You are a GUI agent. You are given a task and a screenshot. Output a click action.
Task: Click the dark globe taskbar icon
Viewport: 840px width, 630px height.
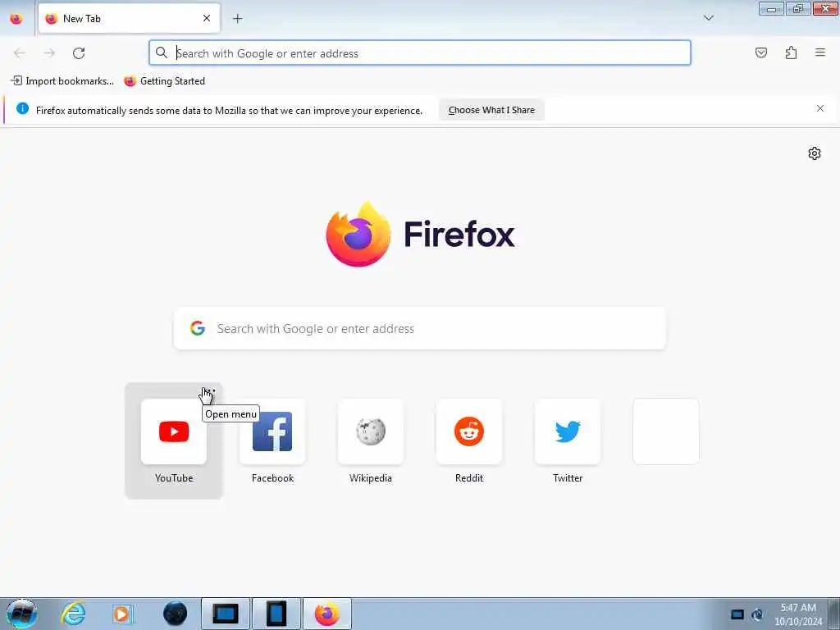point(176,614)
